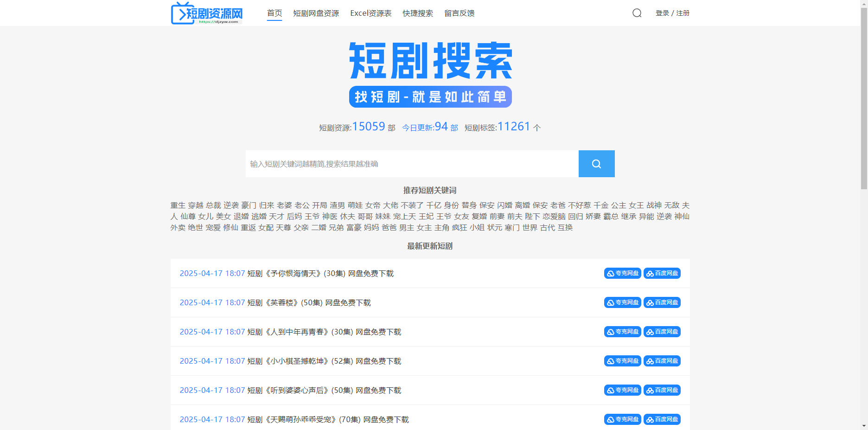Open 短剧《天赐萌孙乖乖受宠》(70集) link
868x430 pixels.
[x=328, y=420]
